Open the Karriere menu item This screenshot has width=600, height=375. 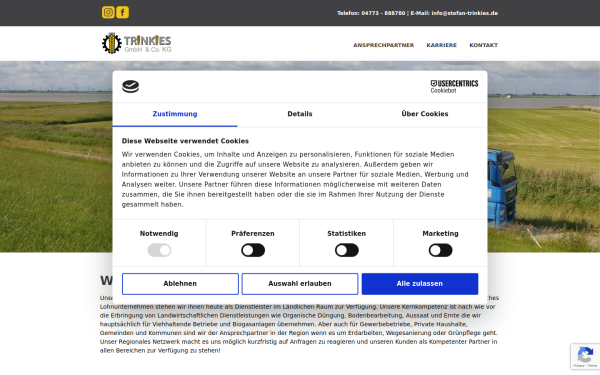[x=442, y=45]
